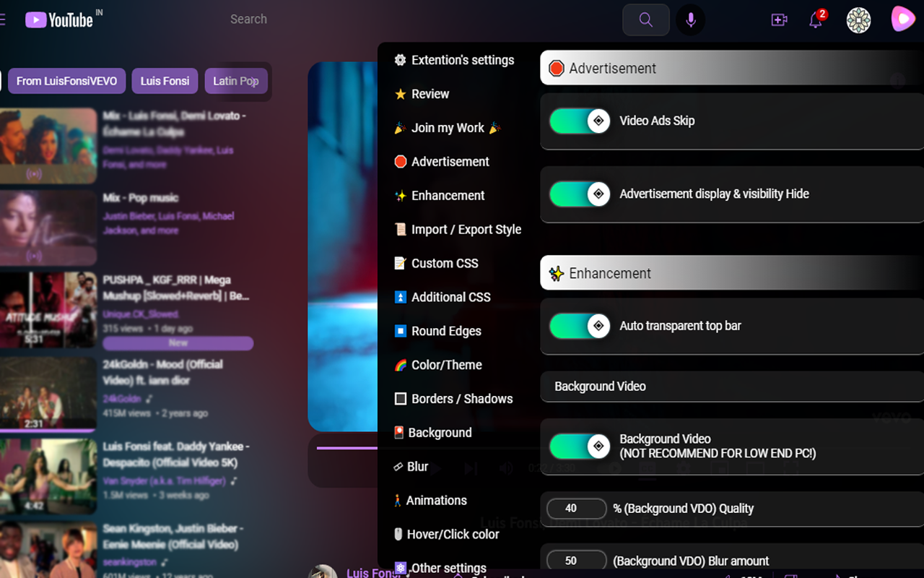Image resolution: width=924 pixels, height=578 pixels.
Task: Open 24kGoldn - Mood video thumbnail
Action: click(48, 394)
